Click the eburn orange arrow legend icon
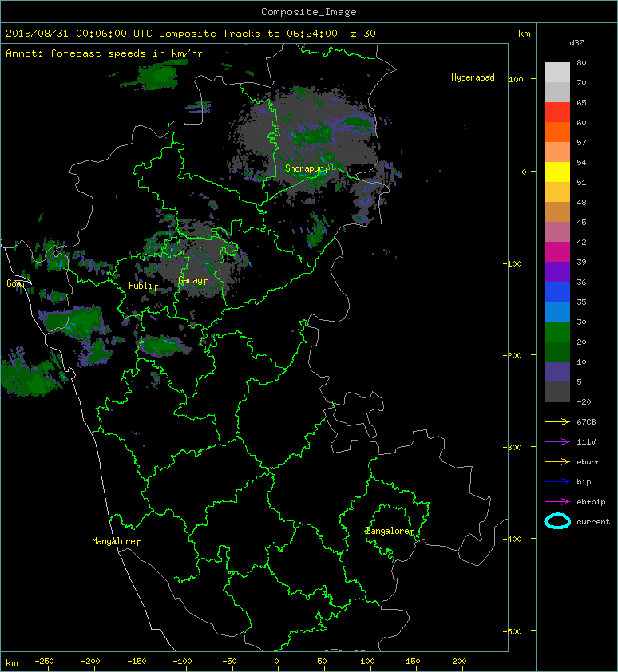Viewport: 618px width, 672px height. point(557,461)
